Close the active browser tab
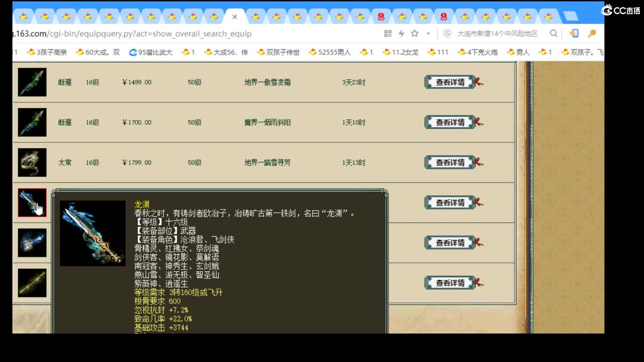Screen dimensions: 644x362 click(234, 17)
